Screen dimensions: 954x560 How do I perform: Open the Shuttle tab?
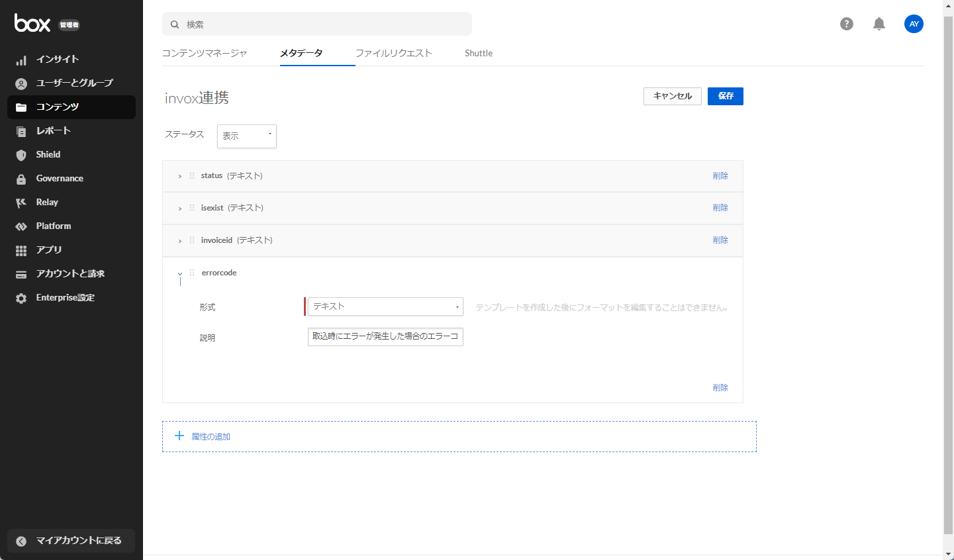[478, 53]
